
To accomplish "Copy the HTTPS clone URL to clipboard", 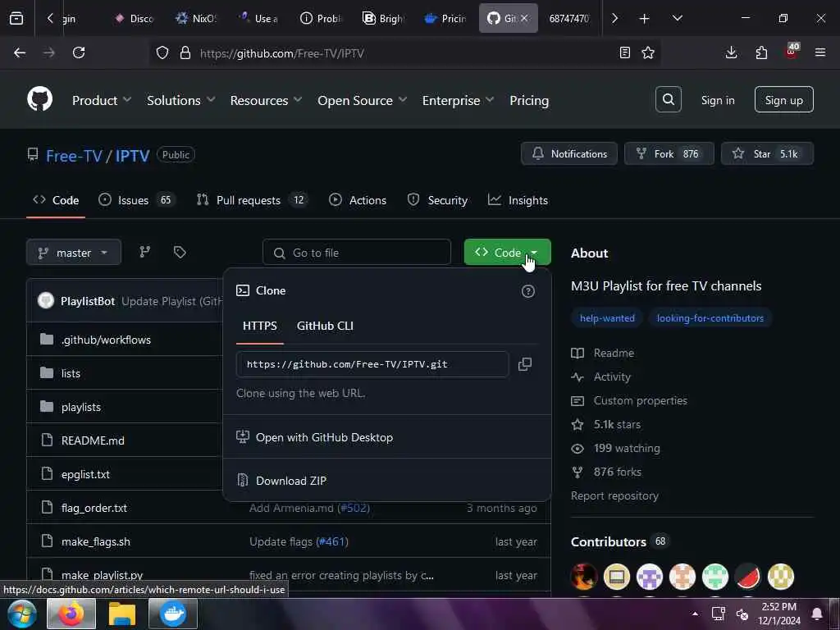I will pos(525,364).
